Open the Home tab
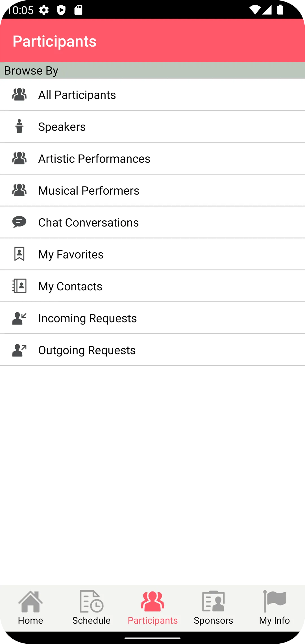 [30, 608]
